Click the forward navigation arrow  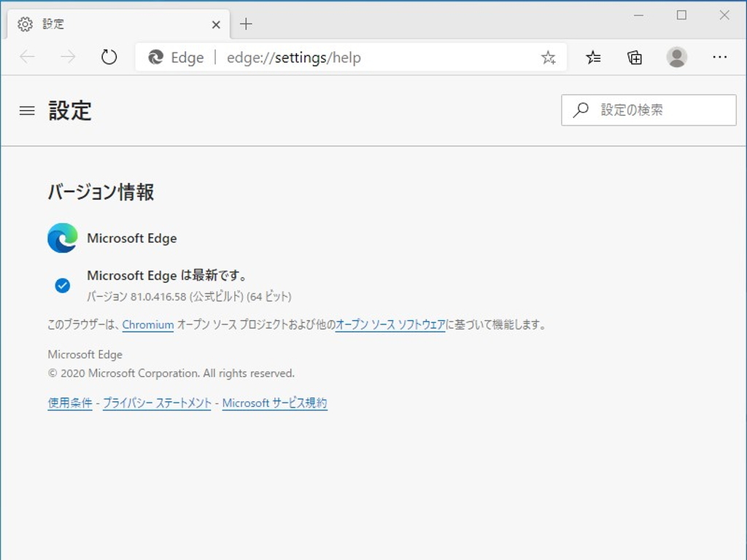coord(68,57)
